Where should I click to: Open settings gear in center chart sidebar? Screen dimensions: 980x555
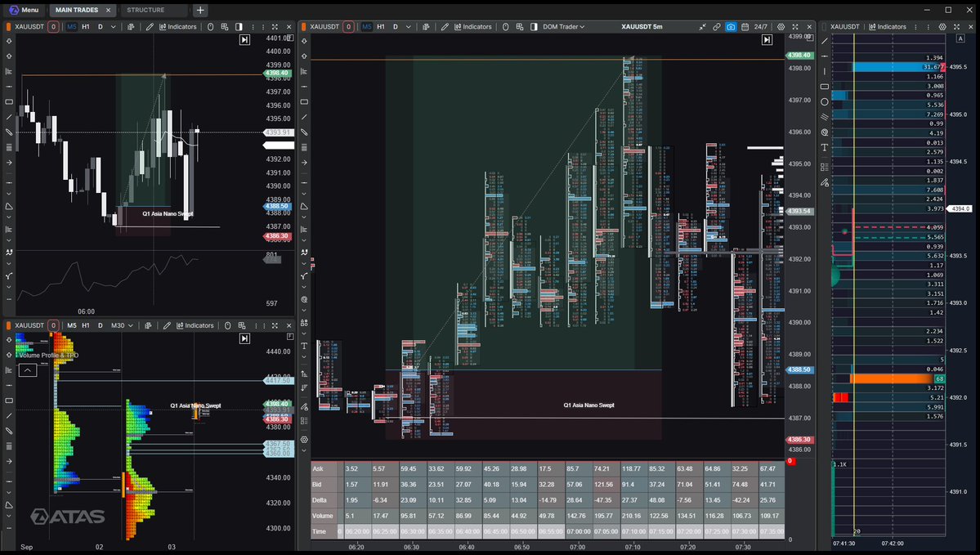coord(304,440)
